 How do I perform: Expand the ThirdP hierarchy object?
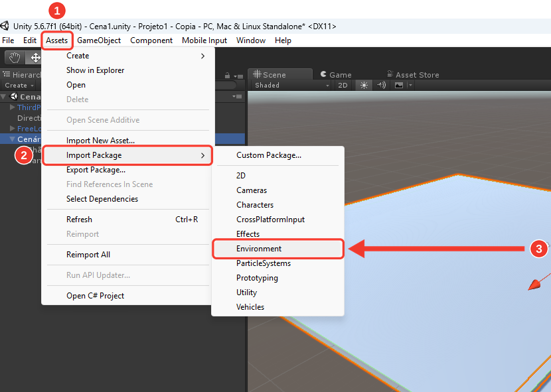[x=13, y=107]
